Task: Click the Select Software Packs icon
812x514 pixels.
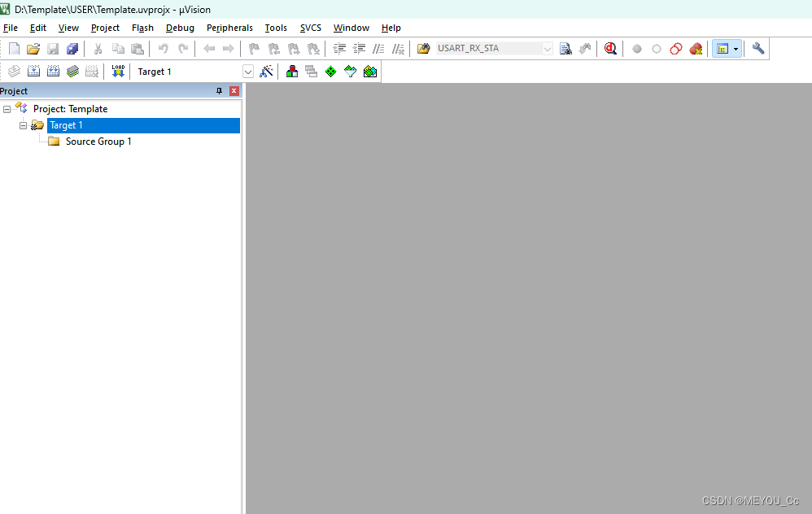Action: pos(351,72)
